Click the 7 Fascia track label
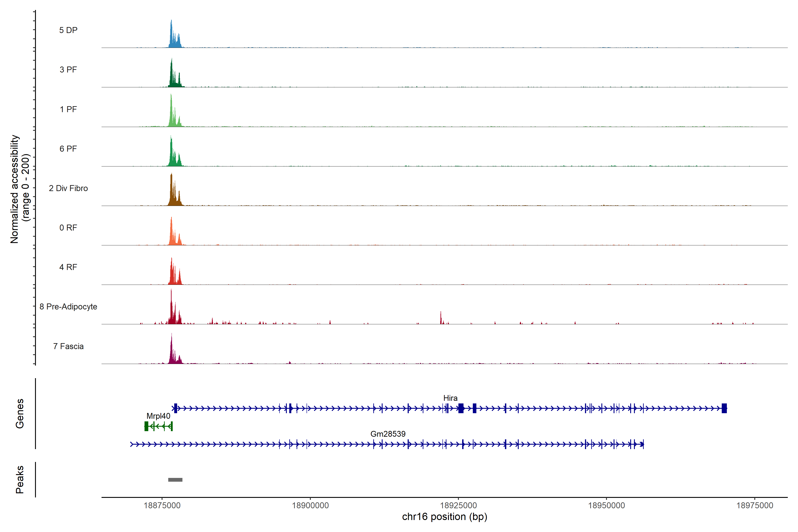Viewport: 798px width, 532px height. [68, 346]
